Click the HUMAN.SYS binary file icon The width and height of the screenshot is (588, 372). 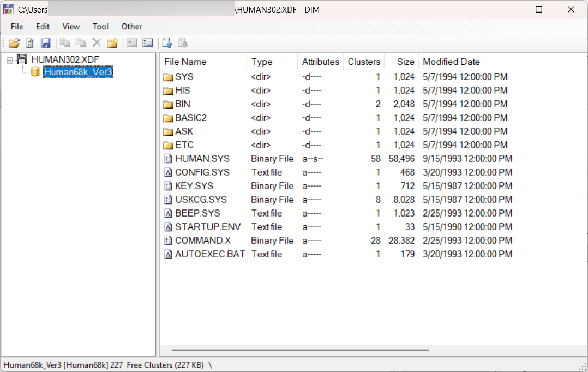point(169,159)
